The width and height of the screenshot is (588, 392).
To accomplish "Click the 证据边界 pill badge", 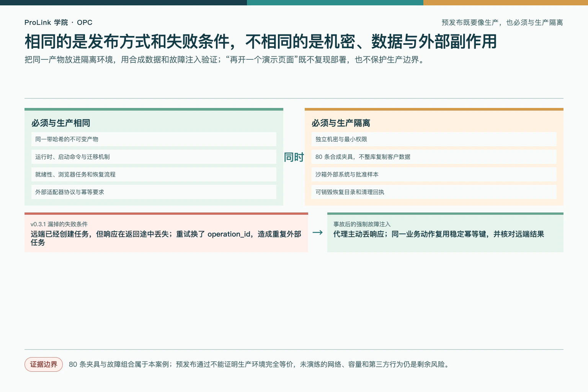I will pos(44,364).
